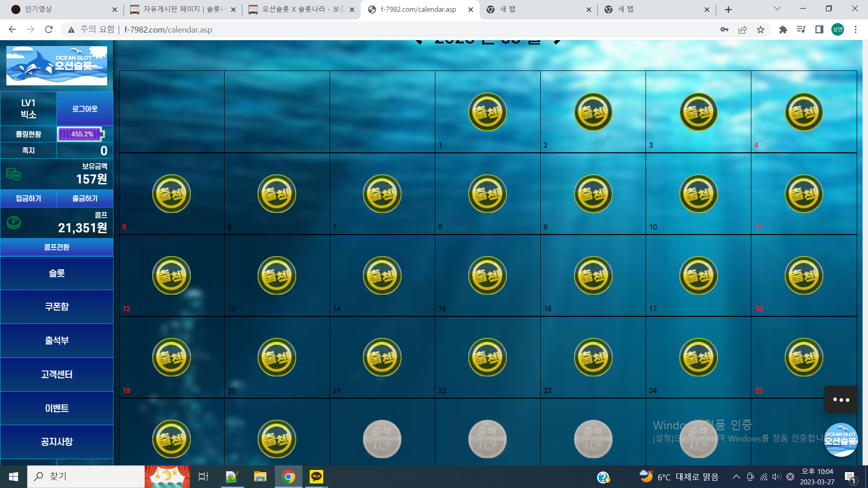868x488 pixels.
Task: Click the attendance stamp on day 13
Action: (277, 275)
